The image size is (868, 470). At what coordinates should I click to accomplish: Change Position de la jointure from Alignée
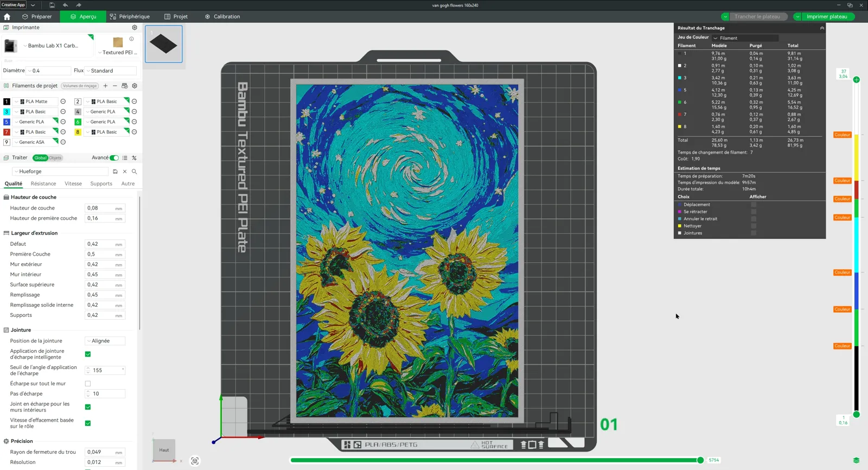pyautogui.click(x=105, y=341)
